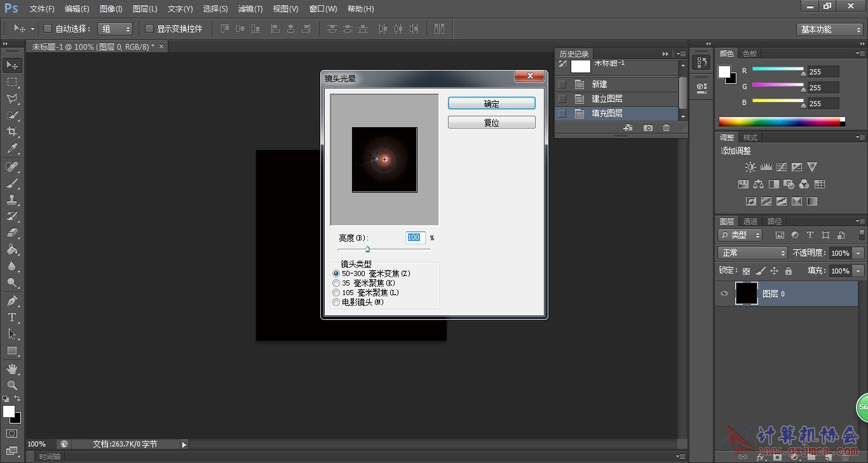Switch to the 路径 tab
Image resolution: width=868 pixels, height=463 pixels.
(775, 221)
